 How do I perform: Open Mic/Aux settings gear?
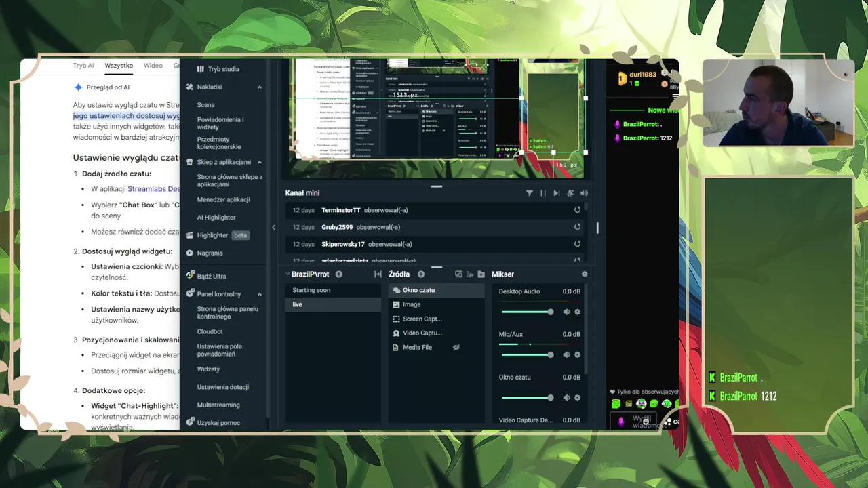click(x=577, y=354)
